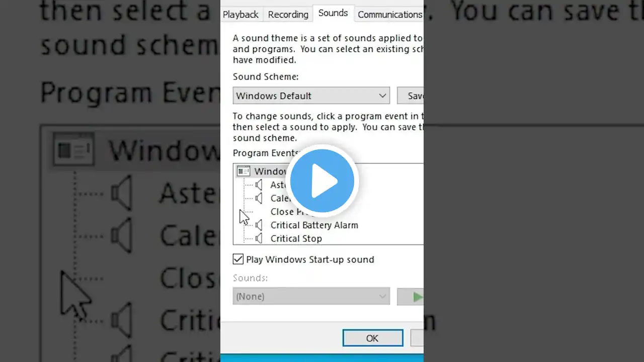The width and height of the screenshot is (644, 362).
Task: Select the Critical Battery Alarm event
Action: (x=314, y=225)
